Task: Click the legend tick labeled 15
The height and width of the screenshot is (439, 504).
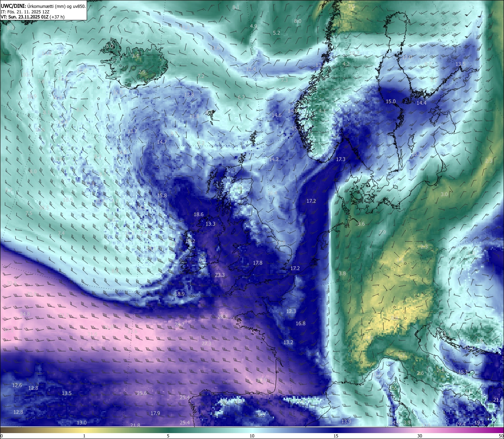Action: point(336,436)
